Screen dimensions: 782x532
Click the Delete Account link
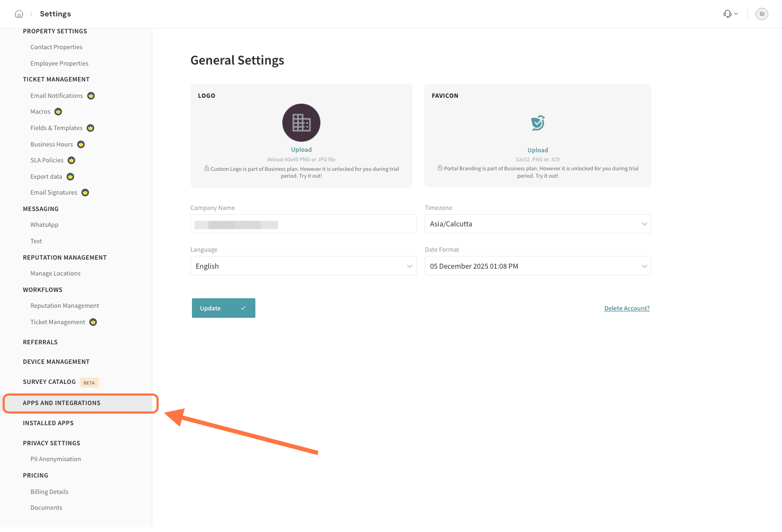point(627,308)
